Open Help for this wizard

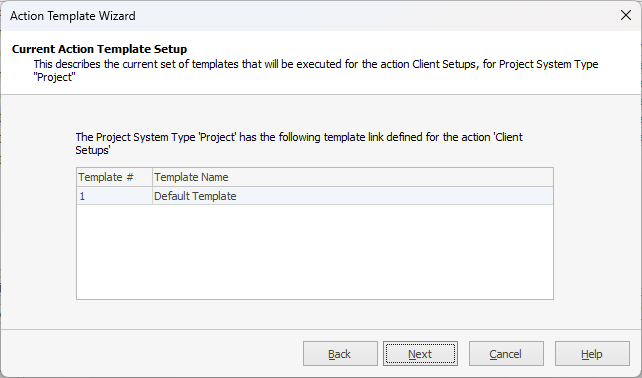(x=592, y=353)
